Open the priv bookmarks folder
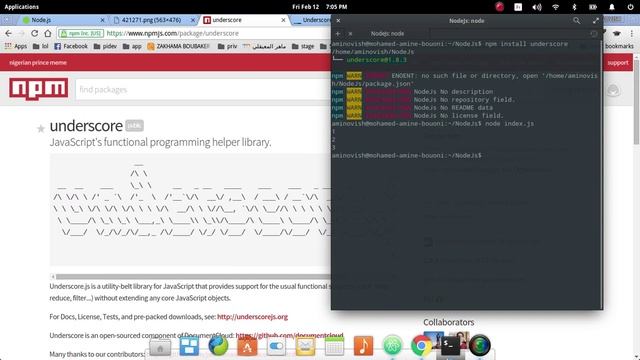The width and height of the screenshot is (640, 360). (x=227, y=47)
